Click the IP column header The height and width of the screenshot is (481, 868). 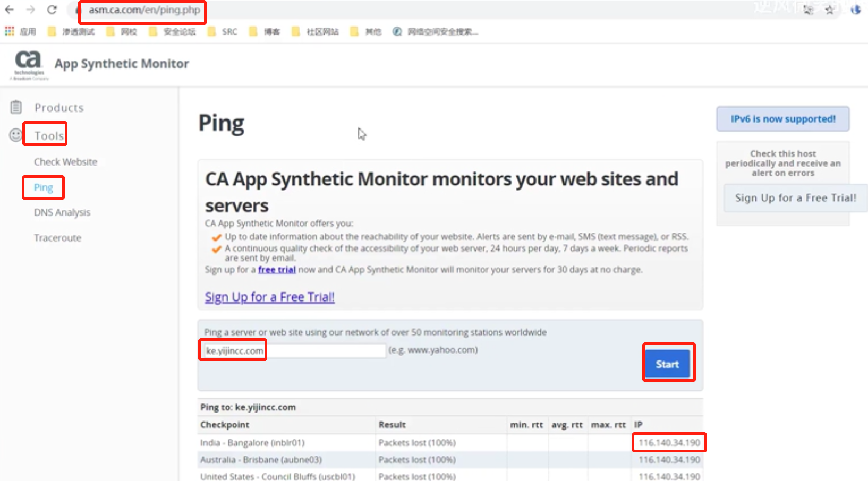click(x=639, y=425)
